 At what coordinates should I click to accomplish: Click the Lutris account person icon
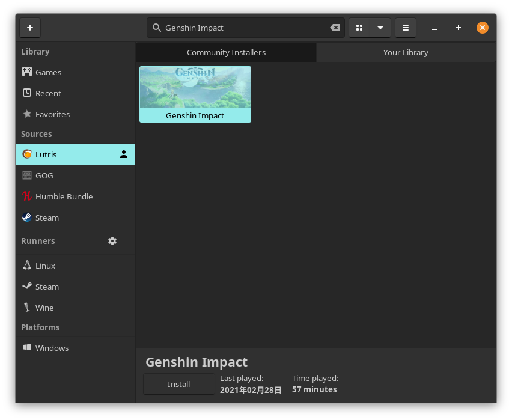coord(124,154)
